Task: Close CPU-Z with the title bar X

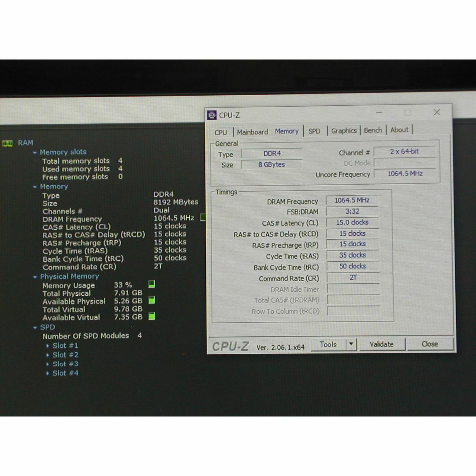Action: (x=437, y=112)
